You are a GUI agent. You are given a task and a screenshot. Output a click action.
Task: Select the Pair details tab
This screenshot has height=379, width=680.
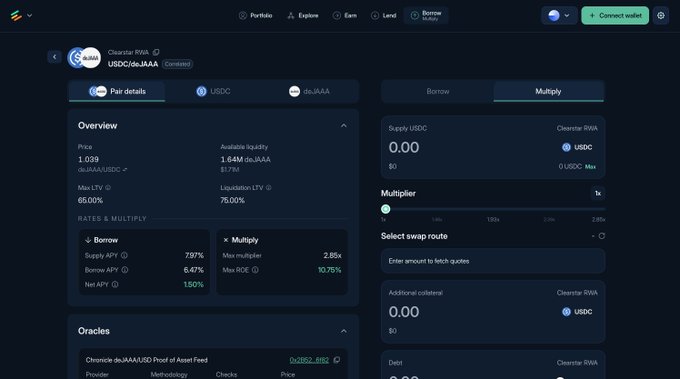coord(117,91)
